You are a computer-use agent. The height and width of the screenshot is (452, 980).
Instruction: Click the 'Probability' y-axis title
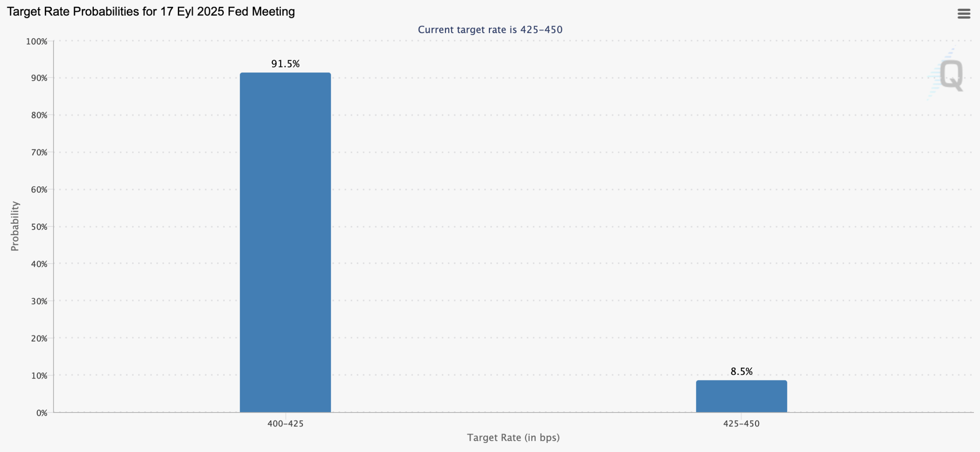[15, 226]
